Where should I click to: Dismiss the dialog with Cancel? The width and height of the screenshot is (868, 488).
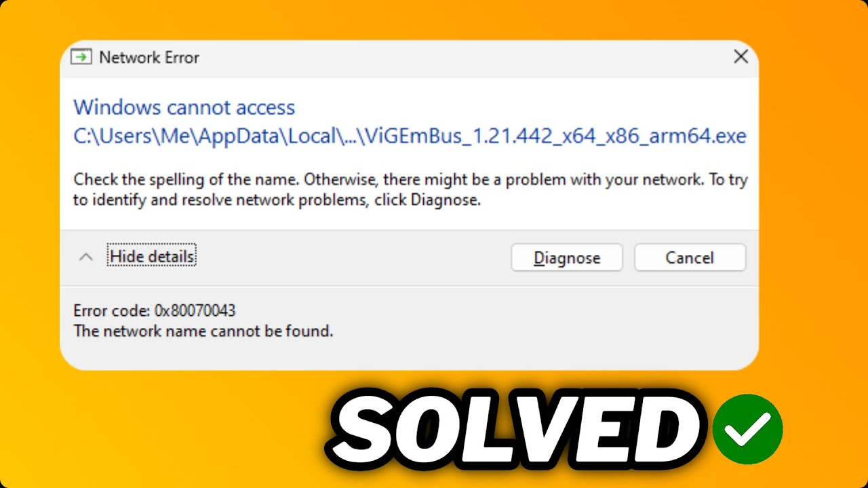690,258
